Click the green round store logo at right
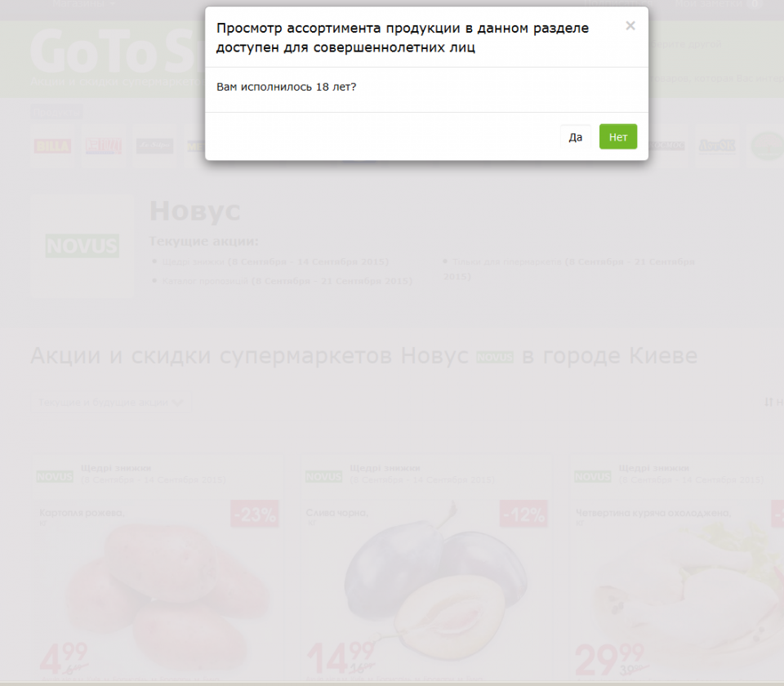 point(766,146)
